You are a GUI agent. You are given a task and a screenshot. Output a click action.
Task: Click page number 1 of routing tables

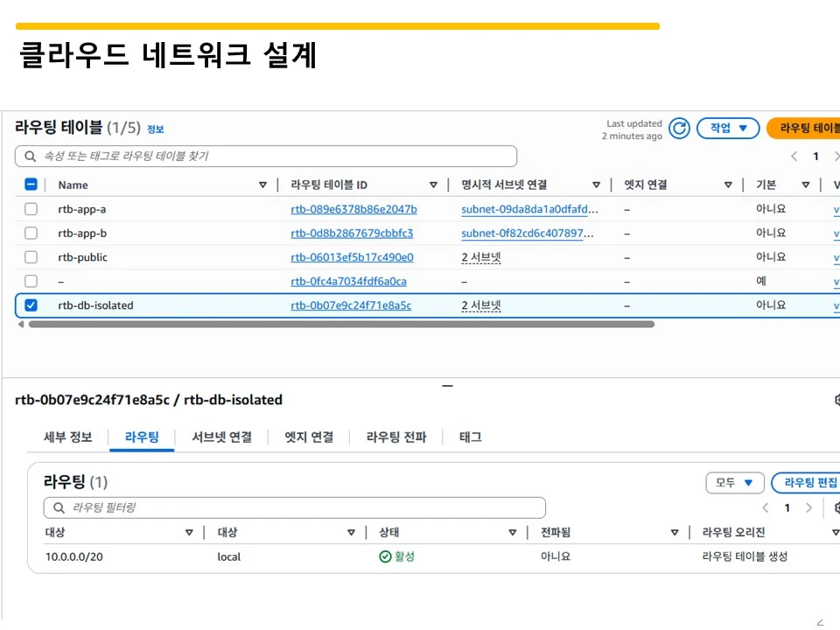click(x=815, y=157)
